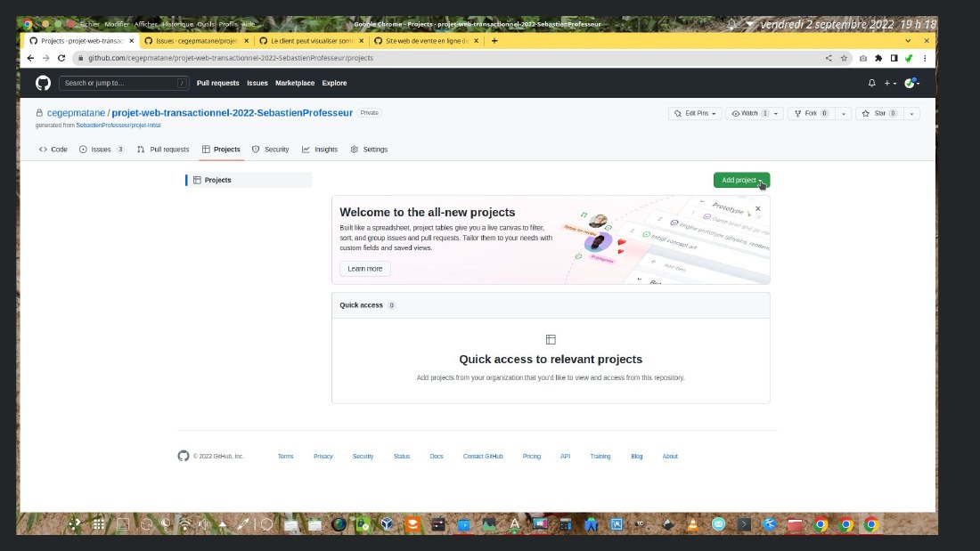The height and width of the screenshot is (551, 980).
Task: Expand the dropdown arrow beside Star
Action: (x=912, y=114)
